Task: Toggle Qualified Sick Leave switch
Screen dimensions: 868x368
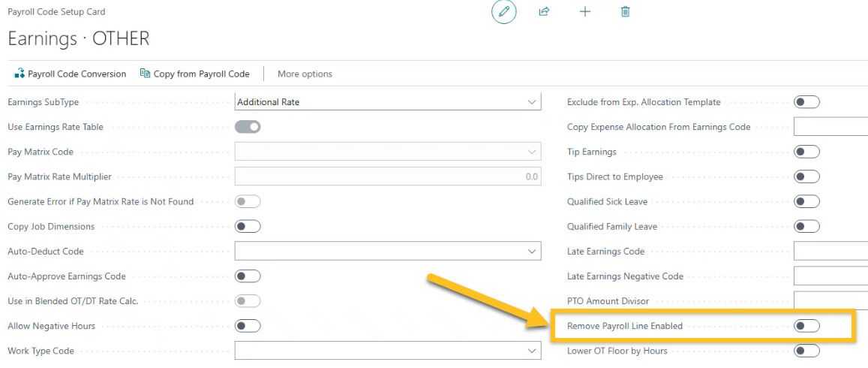Action: tap(806, 201)
